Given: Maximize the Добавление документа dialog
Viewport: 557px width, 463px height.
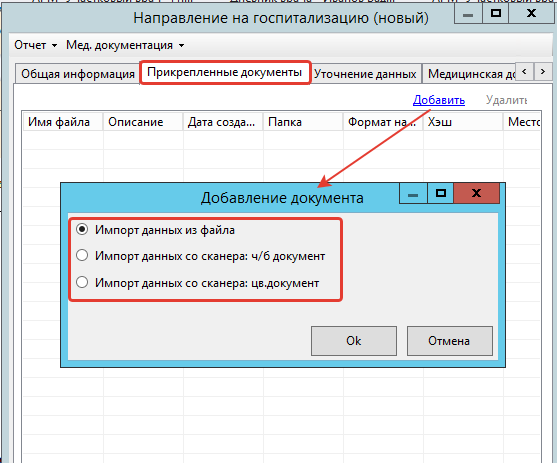Looking at the screenshot, I should [440, 194].
